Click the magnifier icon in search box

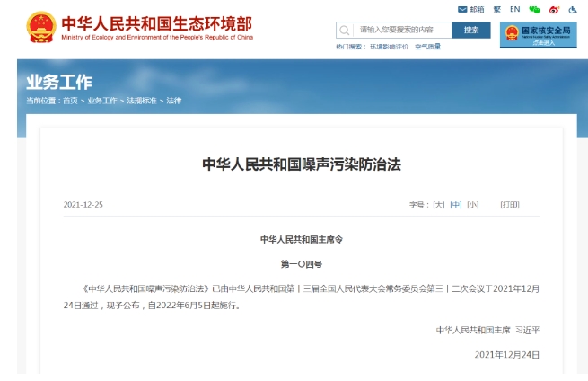coord(346,30)
